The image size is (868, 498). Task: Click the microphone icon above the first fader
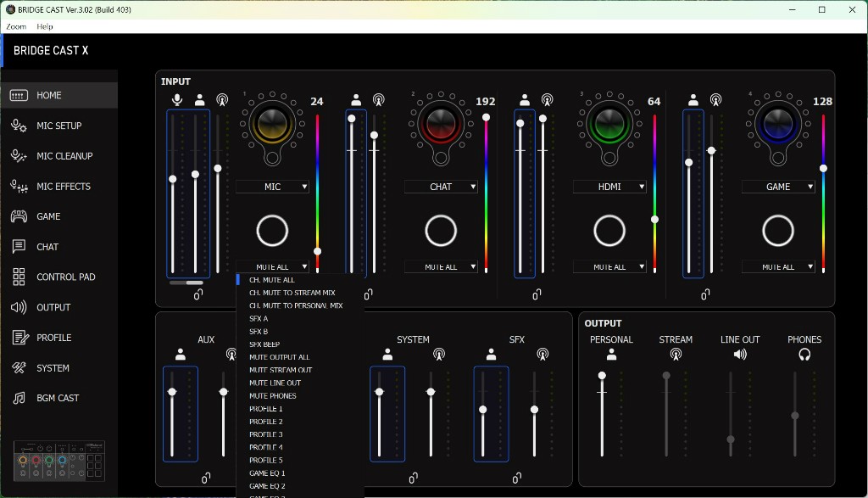[177, 100]
